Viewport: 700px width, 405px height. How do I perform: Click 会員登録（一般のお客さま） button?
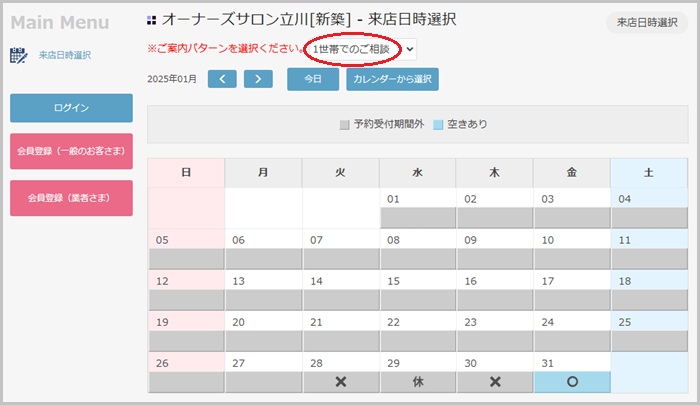click(71, 151)
